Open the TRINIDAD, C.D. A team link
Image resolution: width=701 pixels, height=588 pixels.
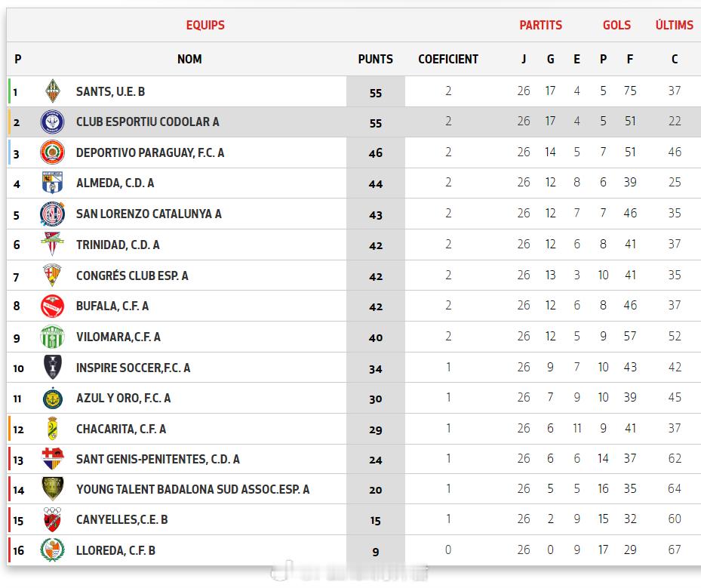[118, 245]
